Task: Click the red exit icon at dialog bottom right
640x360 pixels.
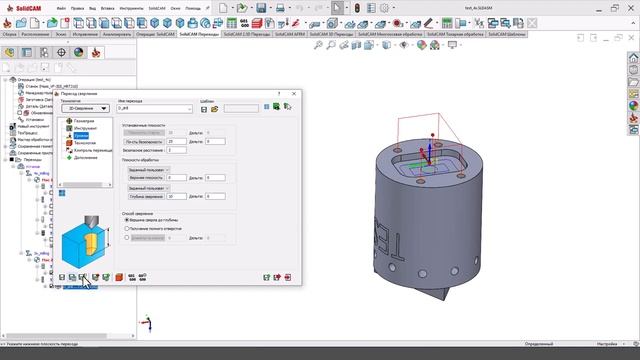Action: (288, 278)
